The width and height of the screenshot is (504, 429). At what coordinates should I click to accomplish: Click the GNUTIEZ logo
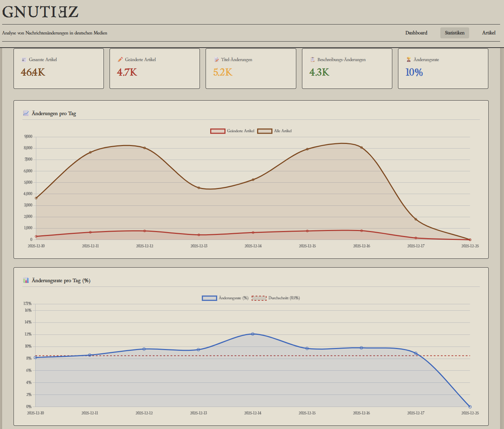click(x=40, y=12)
